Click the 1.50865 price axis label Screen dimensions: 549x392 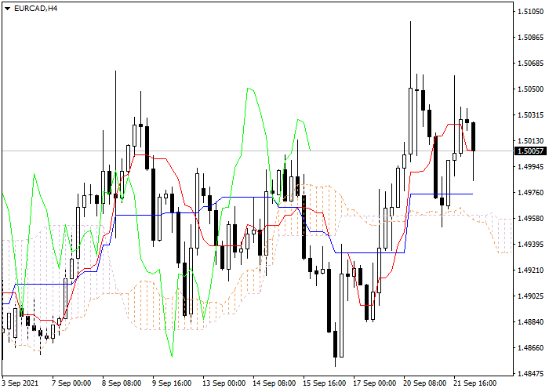click(x=530, y=38)
